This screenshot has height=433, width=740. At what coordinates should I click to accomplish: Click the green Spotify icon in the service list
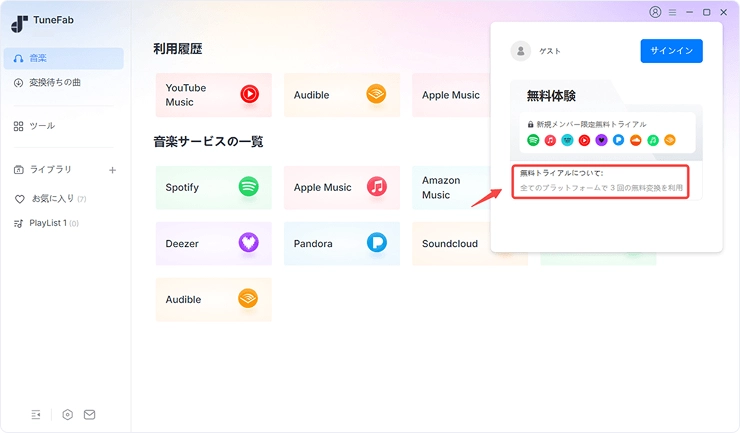point(248,186)
